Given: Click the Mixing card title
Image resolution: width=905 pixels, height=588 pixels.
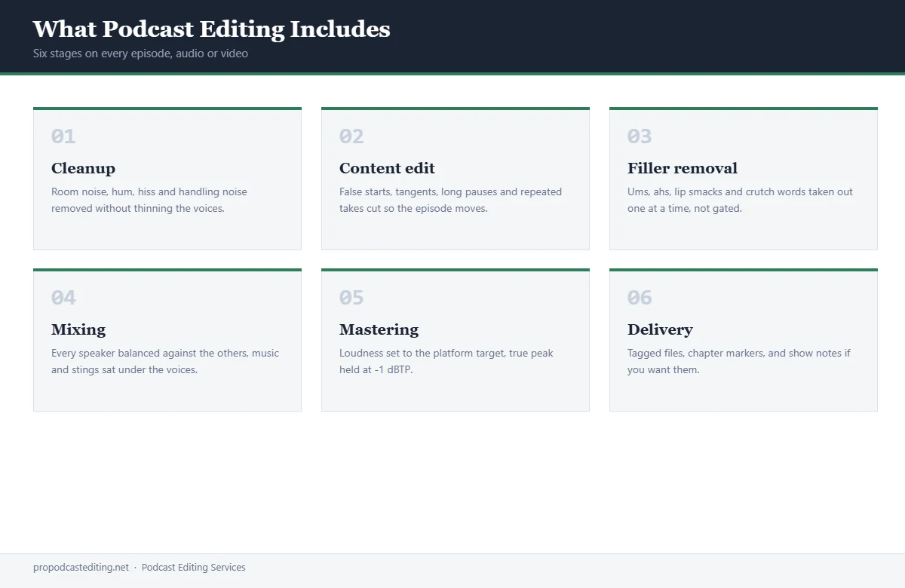Looking at the screenshot, I should (78, 329).
